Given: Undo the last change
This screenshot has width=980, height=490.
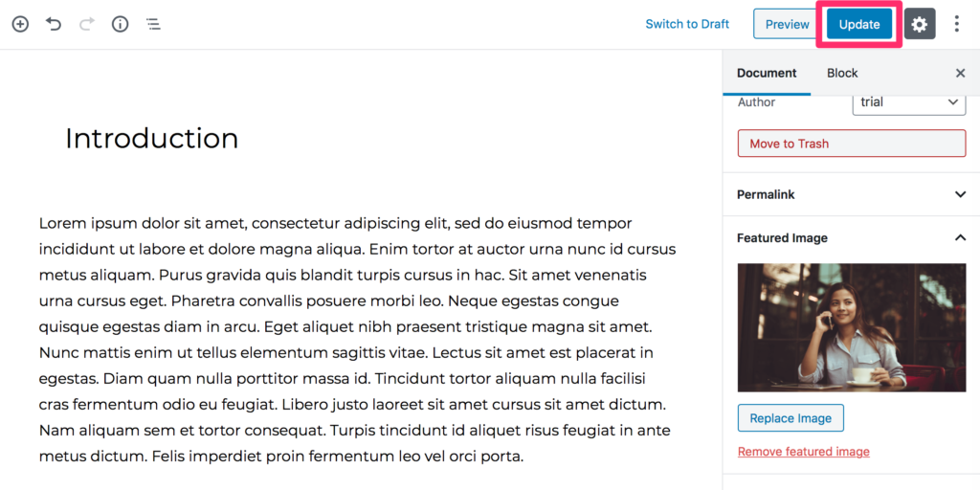Looking at the screenshot, I should [54, 24].
